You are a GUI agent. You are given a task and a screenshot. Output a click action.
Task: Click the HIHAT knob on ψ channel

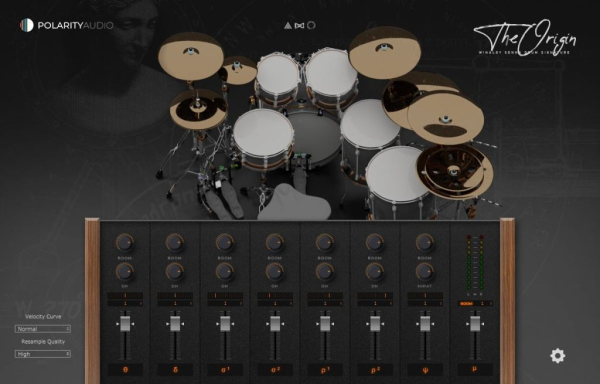pyautogui.click(x=425, y=272)
